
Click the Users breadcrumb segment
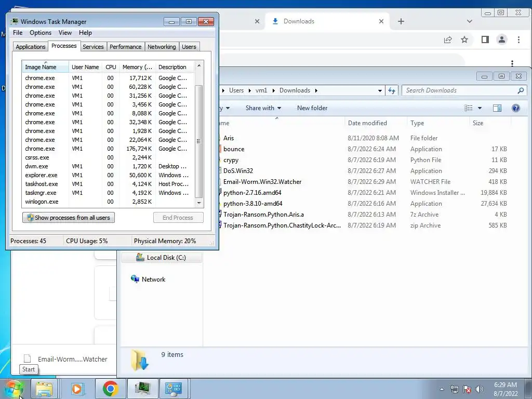[236, 90]
